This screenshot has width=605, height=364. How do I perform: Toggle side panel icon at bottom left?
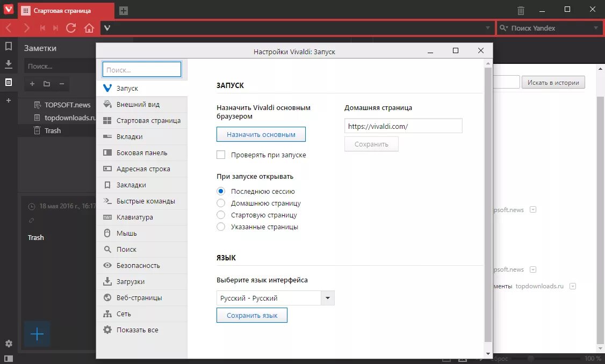click(9, 359)
